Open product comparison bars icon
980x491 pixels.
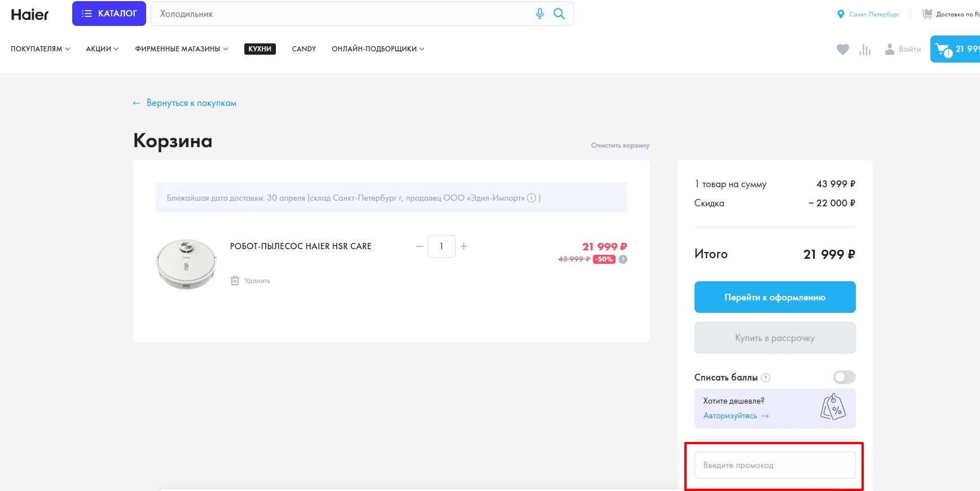point(865,50)
